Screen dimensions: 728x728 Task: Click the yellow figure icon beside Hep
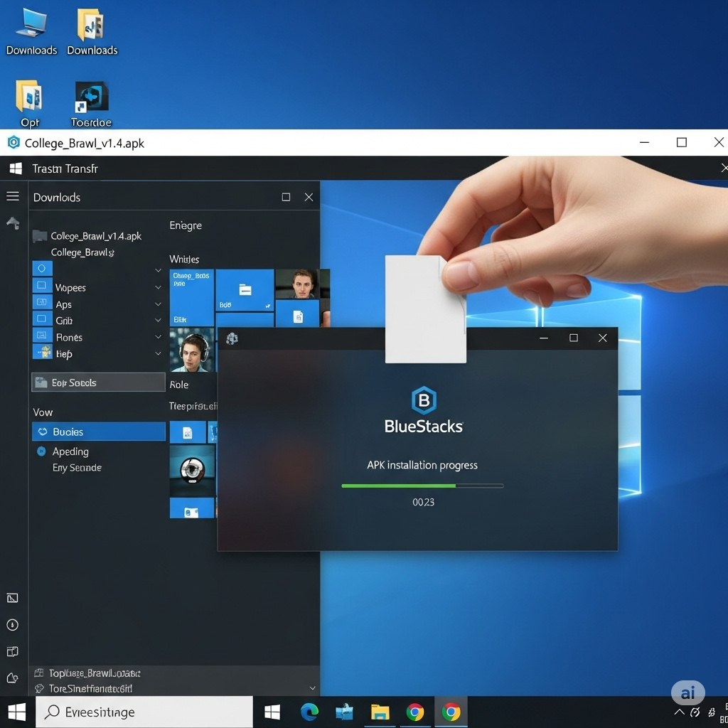point(43,352)
